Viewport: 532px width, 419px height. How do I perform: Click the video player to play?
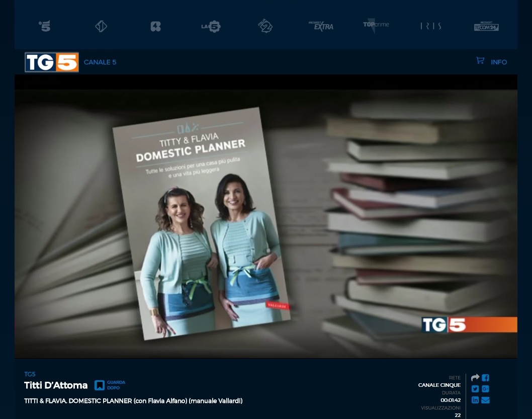[x=265, y=216]
